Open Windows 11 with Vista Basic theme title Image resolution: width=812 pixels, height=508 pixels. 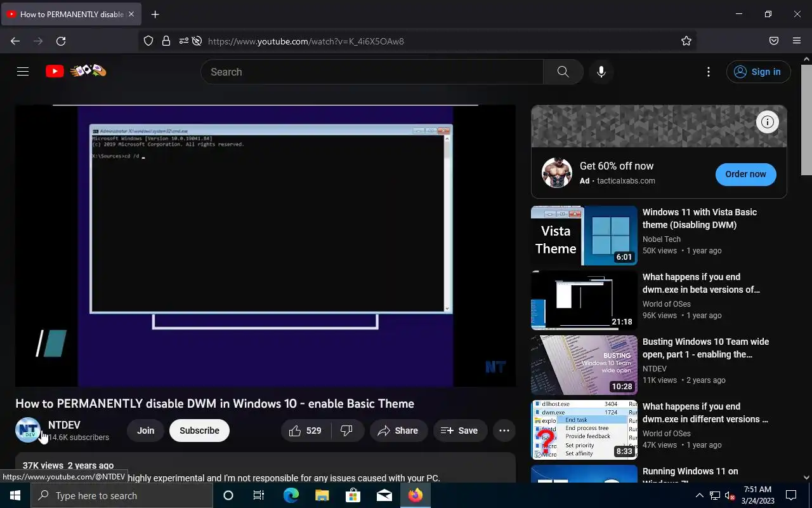tap(700, 218)
